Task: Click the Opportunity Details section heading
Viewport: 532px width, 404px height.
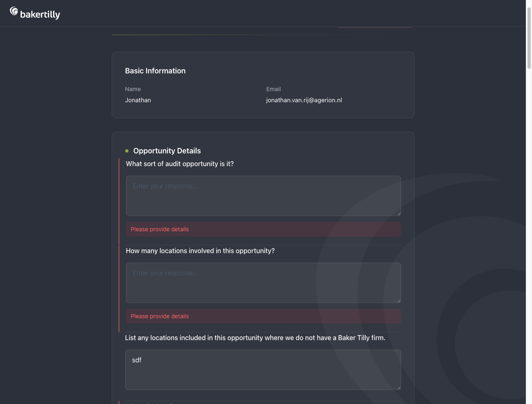Action: tap(167, 151)
